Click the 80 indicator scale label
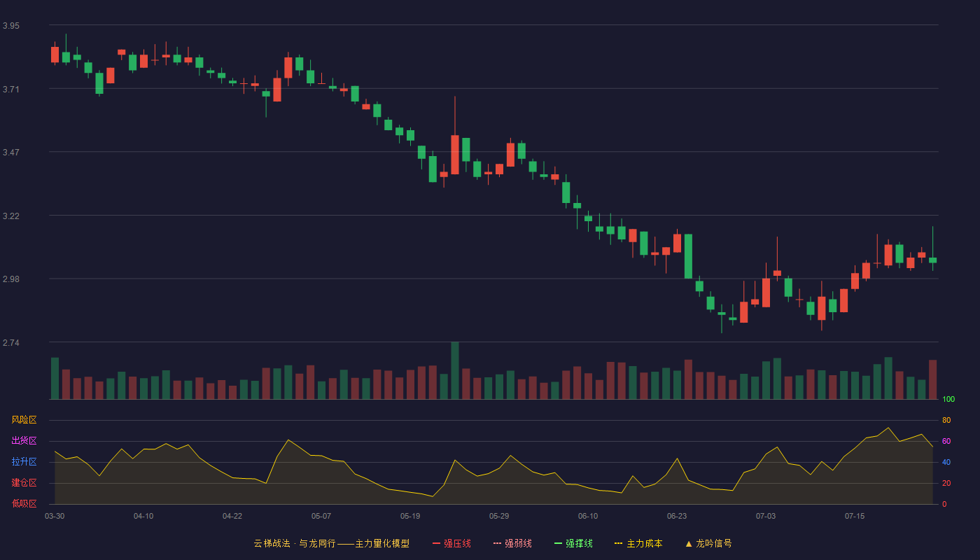The image size is (980, 560). [x=946, y=420]
